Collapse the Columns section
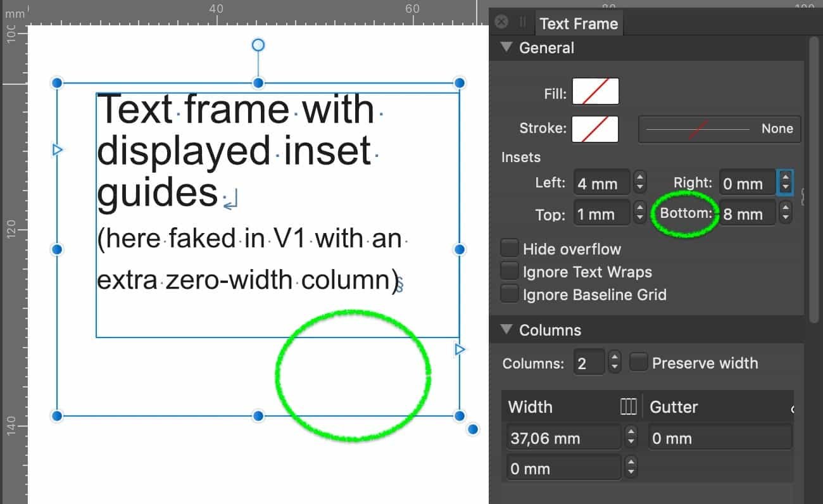This screenshot has width=823, height=504. (x=506, y=330)
